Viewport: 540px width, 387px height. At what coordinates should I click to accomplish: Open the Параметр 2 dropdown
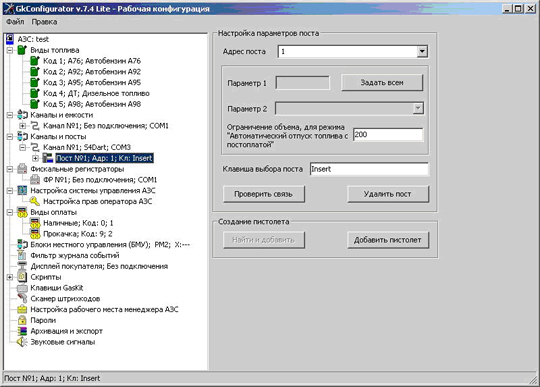click(x=418, y=109)
